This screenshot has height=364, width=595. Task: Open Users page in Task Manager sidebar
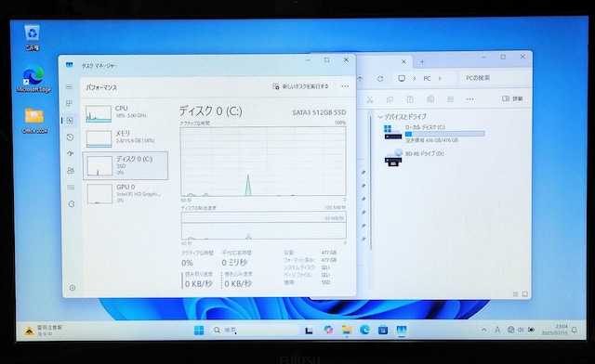coord(71,170)
